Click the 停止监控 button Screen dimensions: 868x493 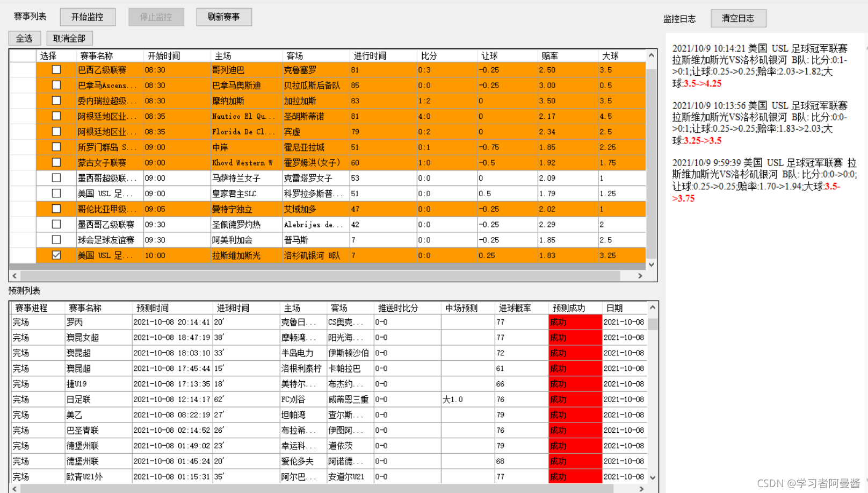(156, 17)
